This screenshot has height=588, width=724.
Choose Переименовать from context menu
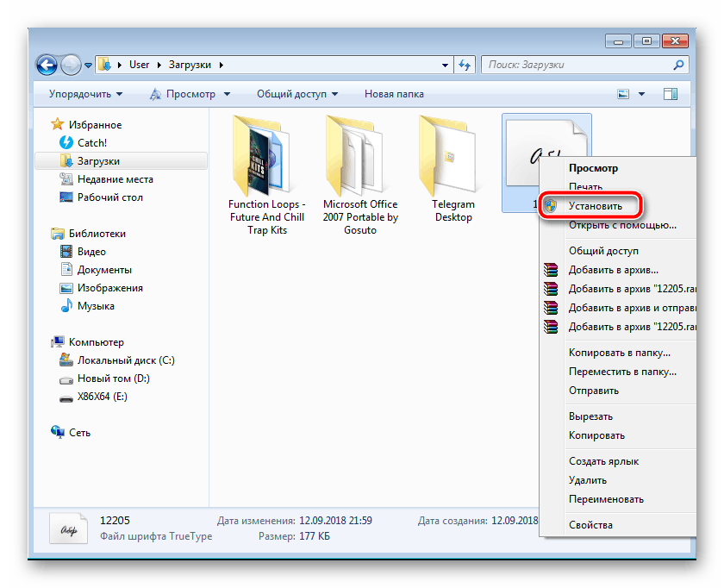point(606,499)
